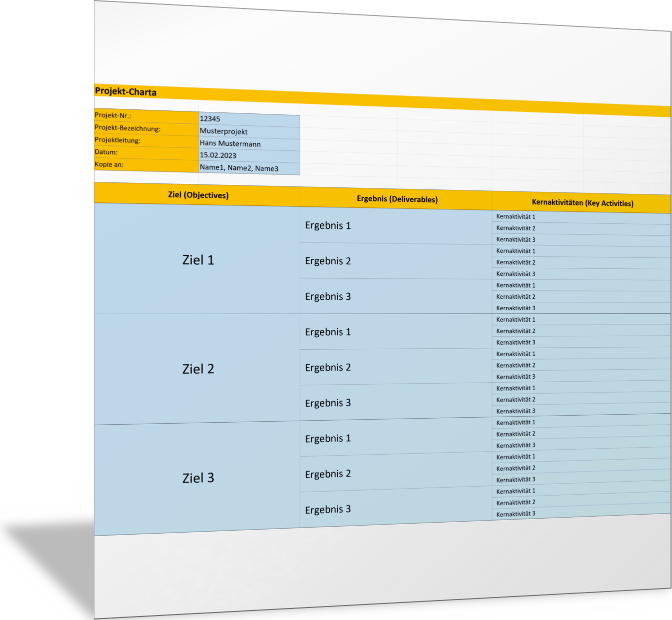Click Kernaktivität 2 of Ziel 3's Ergebnis 2
The width and height of the screenshot is (672, 620).
(x=582, y=466)
